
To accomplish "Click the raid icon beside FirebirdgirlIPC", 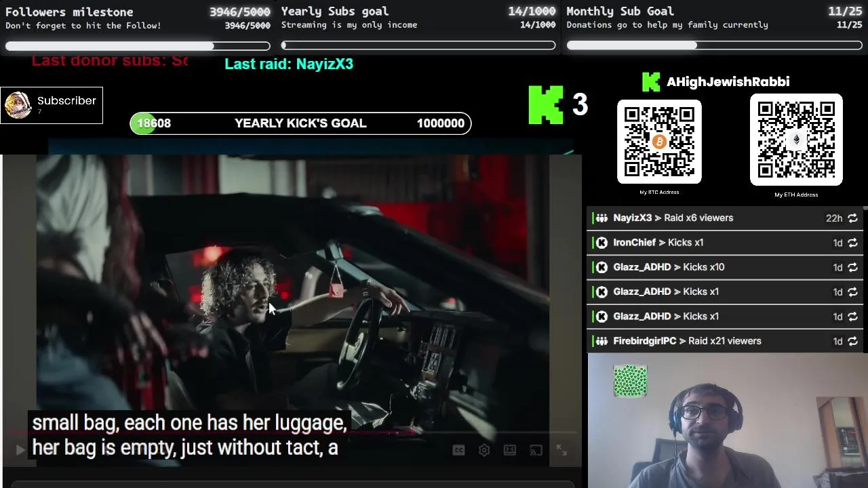I will [601, 341].
